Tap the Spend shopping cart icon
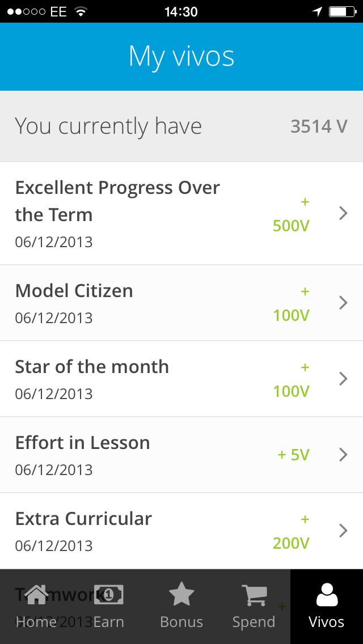Image resolution: width=363 pixels, height=644 pixels. pos(254,595)
